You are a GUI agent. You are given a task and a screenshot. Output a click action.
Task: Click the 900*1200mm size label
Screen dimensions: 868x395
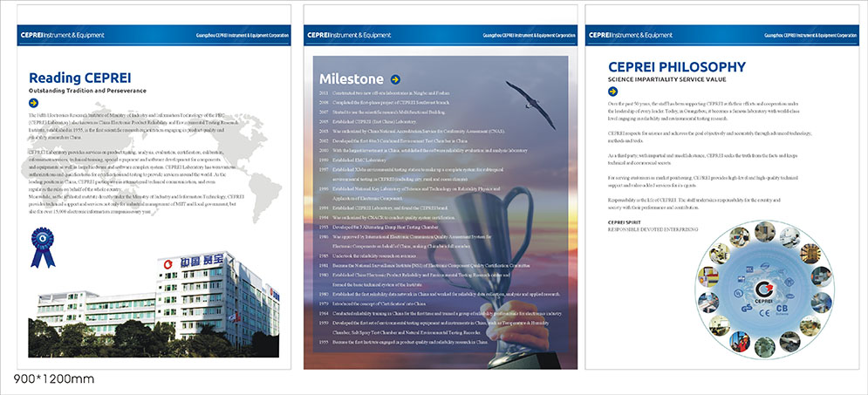(x=54, y=379)
